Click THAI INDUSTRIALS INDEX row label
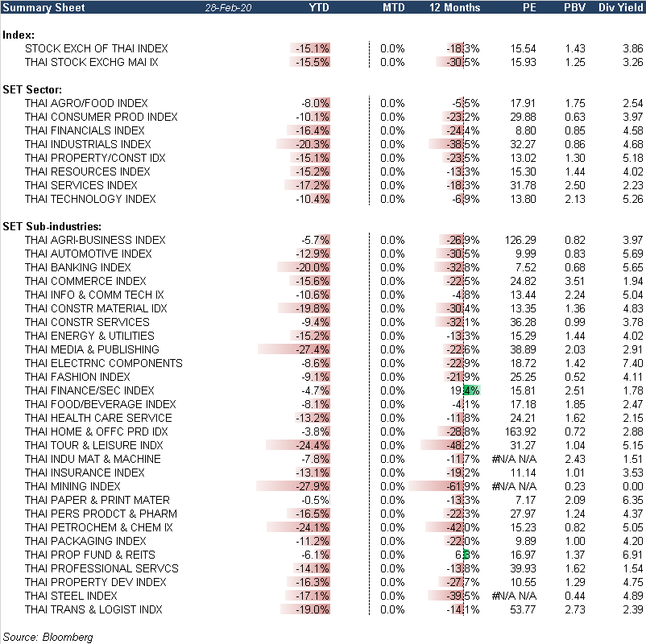The width and height of the screenshot is (646, 644). coord(88,144)
